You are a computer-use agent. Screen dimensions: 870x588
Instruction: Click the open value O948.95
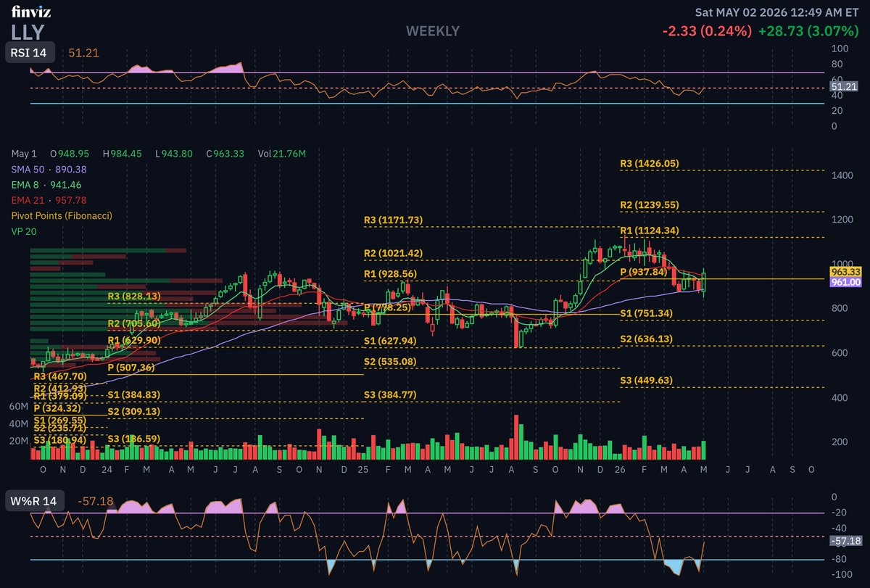click(70, 154)
